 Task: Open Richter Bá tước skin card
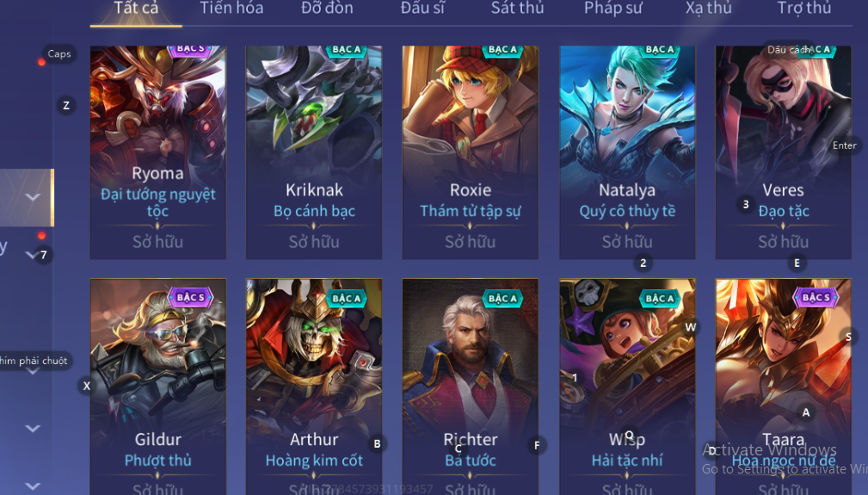[x=470, y=387]
